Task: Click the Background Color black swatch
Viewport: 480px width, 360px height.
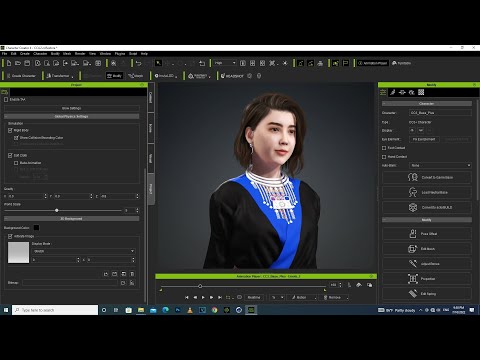Action: pyautogui.click(x=36, y=227)
